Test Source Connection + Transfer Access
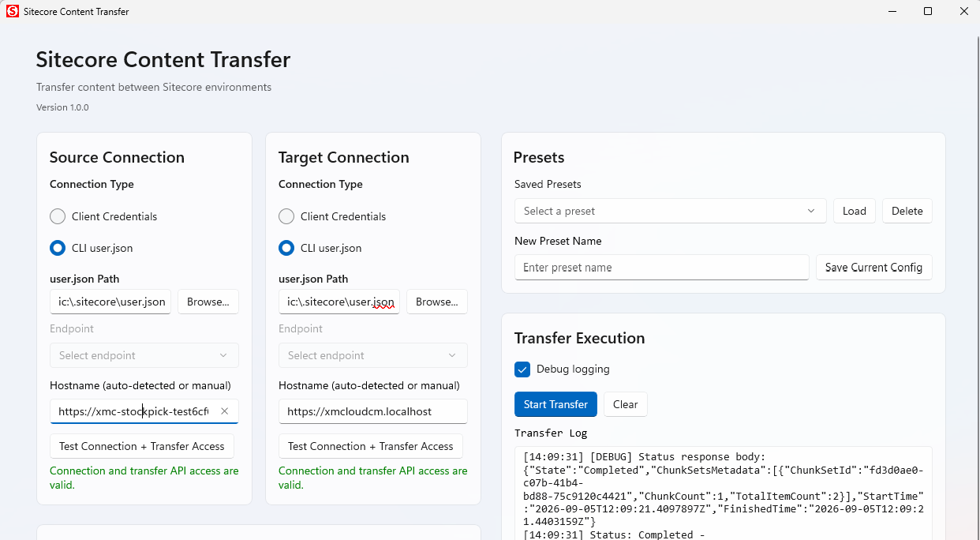The height and width of the screenshot is (540, 980). click(142, 446)
